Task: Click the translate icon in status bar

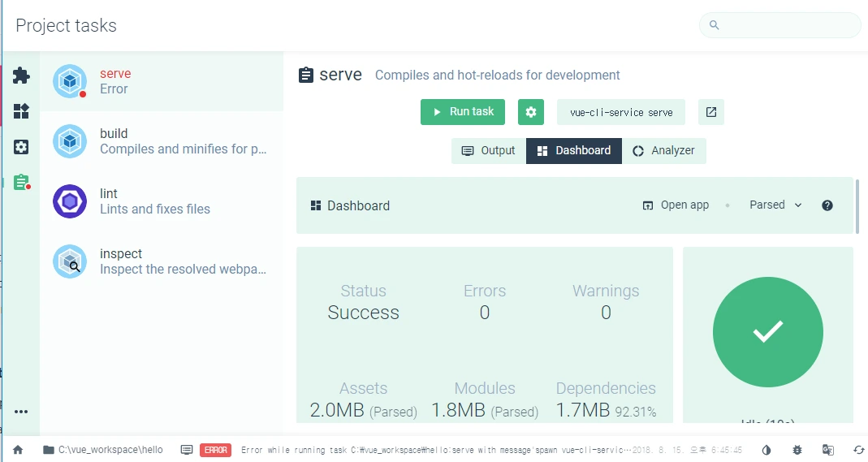Action: point(827,450)
